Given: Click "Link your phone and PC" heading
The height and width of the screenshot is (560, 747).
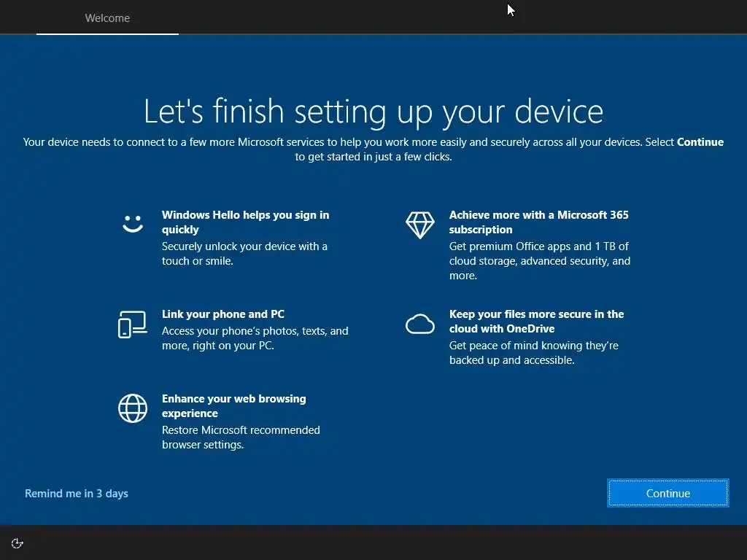Looking at the screenshot, I should click(x=223, y=314).
